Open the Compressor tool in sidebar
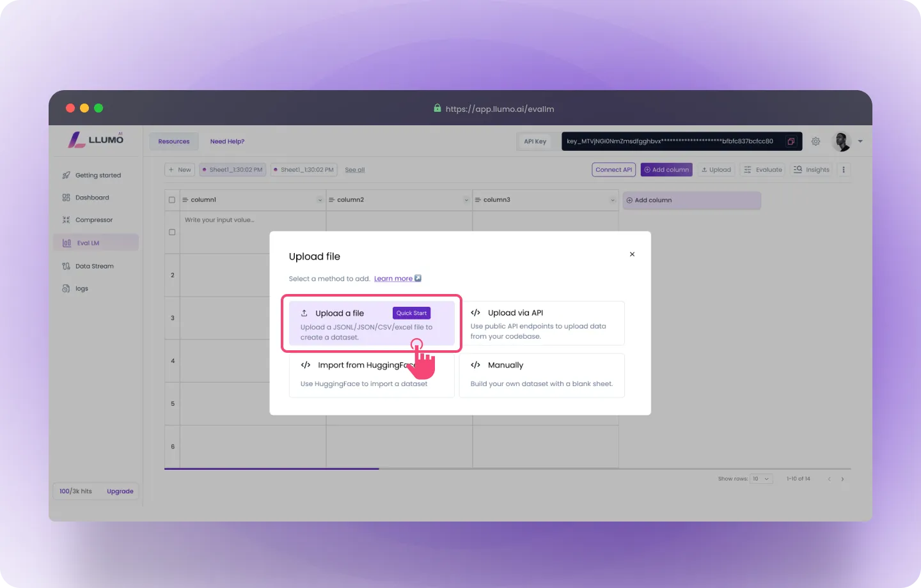This screenshot has width=921, height=588. coord(88,220)
